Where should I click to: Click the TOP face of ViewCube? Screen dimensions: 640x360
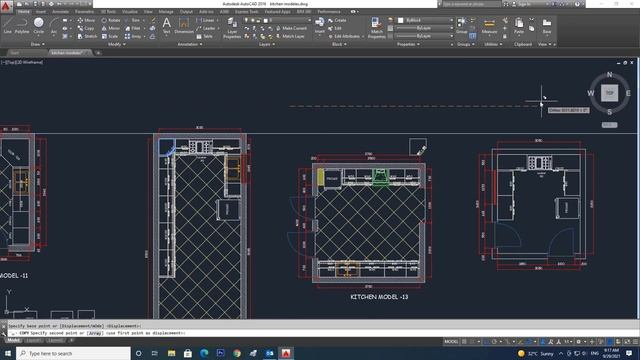coord(609,93)
